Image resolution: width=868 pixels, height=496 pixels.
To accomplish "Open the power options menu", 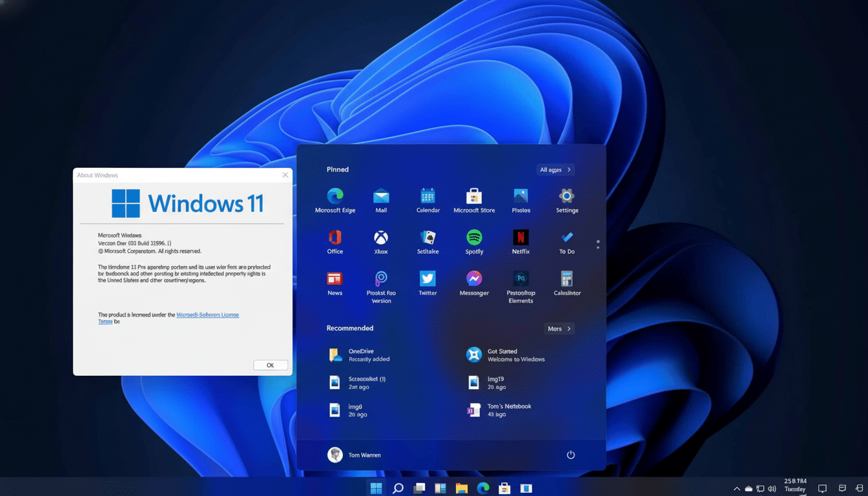I will coord(570,455).
